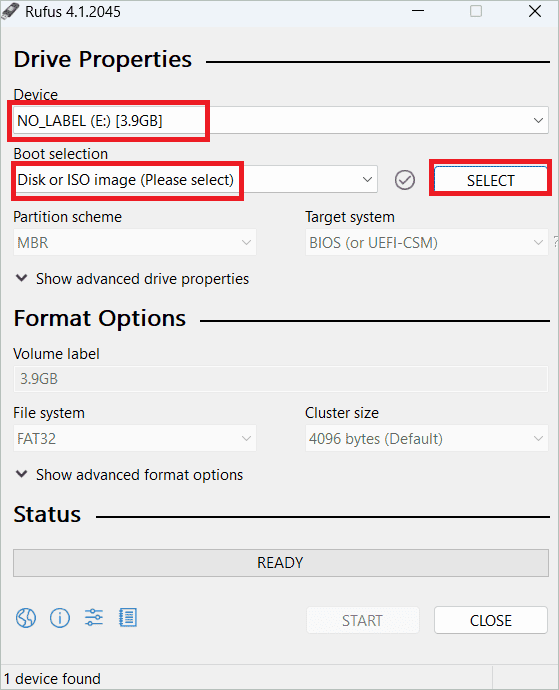Click the READY status progress bar
Screen dimensions: 559x690
tap(281, 563)
